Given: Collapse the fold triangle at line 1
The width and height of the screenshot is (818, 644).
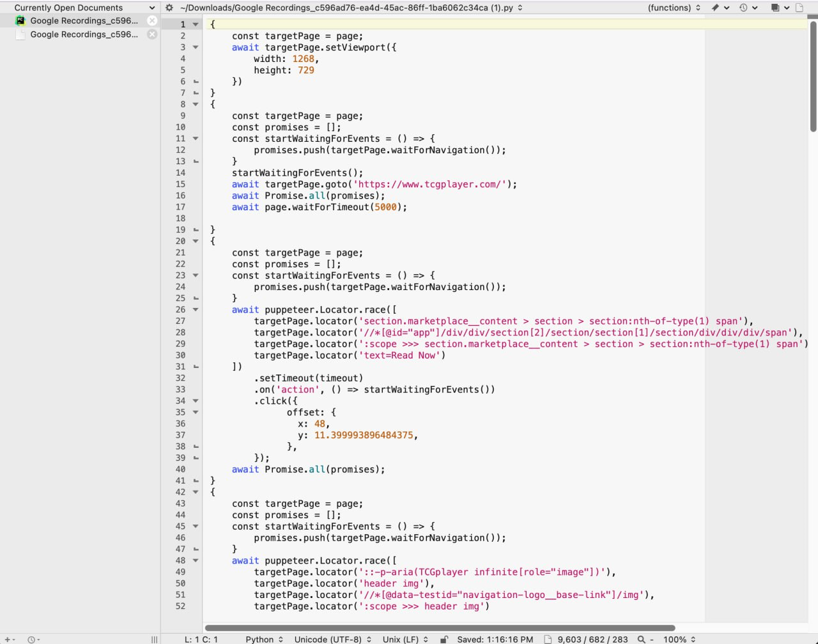Looking at the screenshot, I should [196, 24].
